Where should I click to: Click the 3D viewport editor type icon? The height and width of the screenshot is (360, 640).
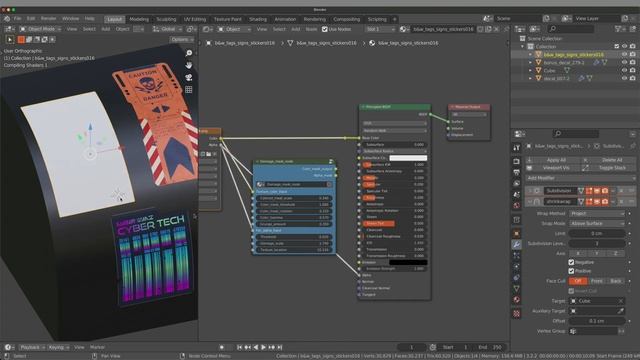click(x=9, y=29)
